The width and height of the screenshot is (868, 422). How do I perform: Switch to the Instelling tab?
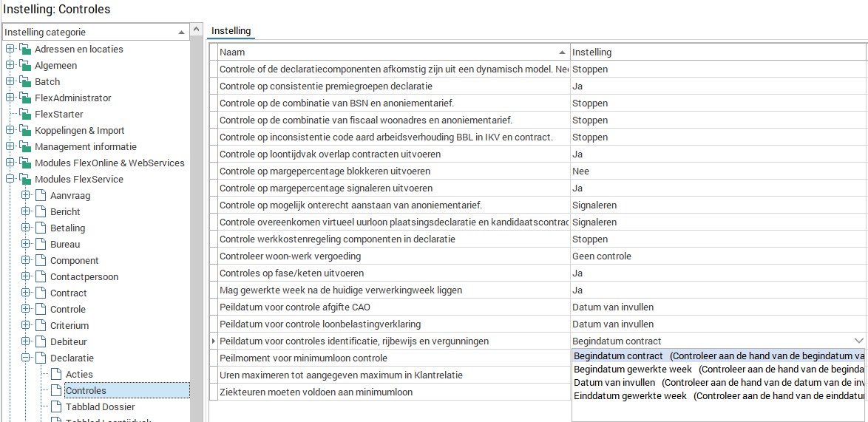pyautogui.click(x=231, y=31)
